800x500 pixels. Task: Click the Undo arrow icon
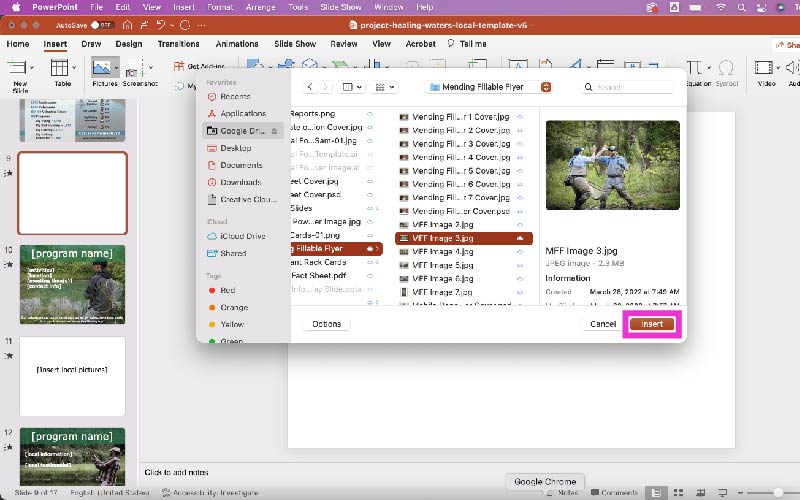click(161, 24)
